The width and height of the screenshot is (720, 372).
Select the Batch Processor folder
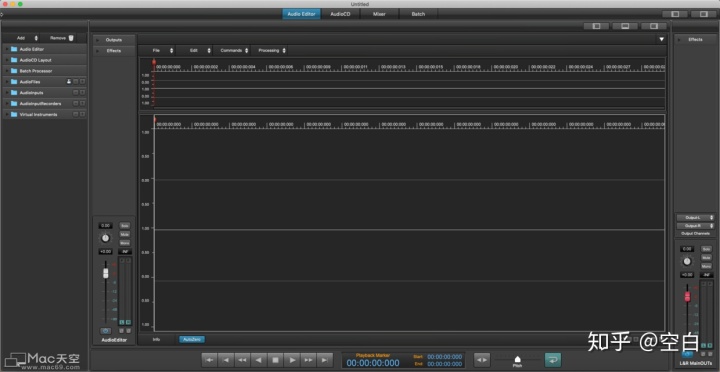[x=44, y=71]
